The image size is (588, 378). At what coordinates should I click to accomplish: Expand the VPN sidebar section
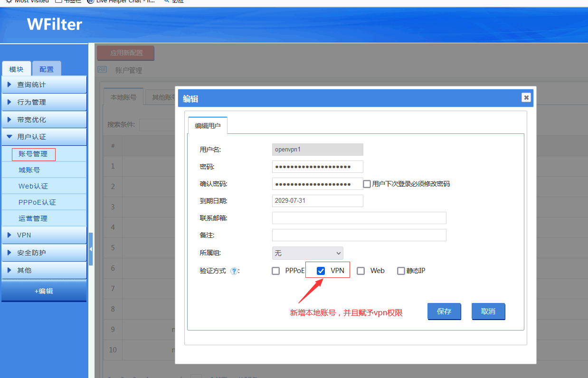tap(44, 235)
